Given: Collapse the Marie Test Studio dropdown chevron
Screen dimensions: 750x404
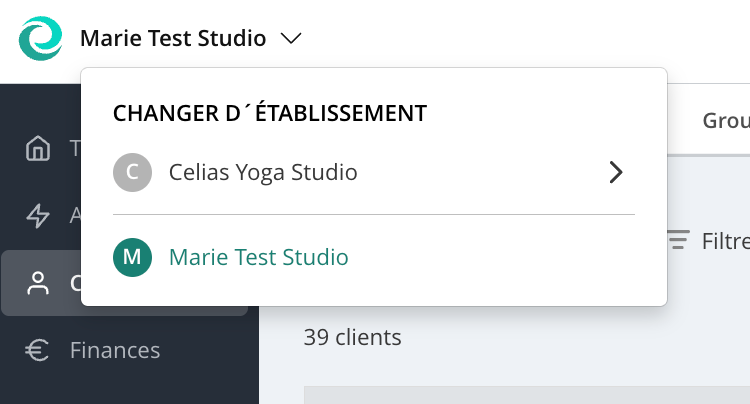Looking at the screenshot, I should pyautogui.click(x=291, y=38).
